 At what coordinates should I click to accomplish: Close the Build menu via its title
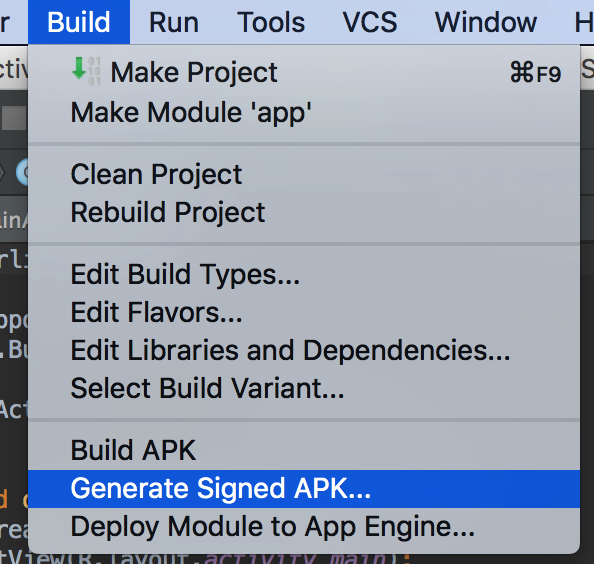79,22
